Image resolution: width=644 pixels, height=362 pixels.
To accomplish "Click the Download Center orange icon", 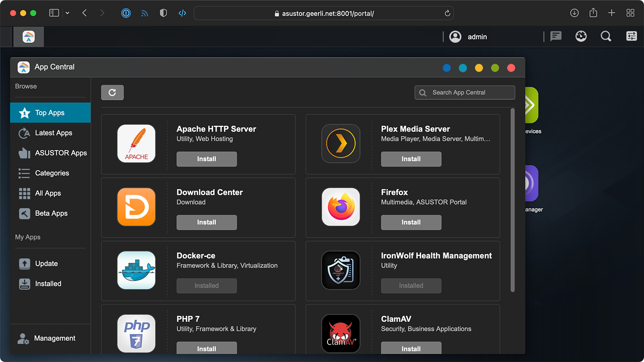I will click(136, 207).
